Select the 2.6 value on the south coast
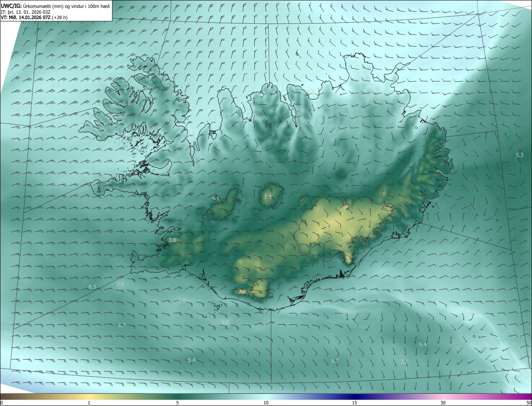This screenshot has height=406, width=532. (x=242, y=292)
